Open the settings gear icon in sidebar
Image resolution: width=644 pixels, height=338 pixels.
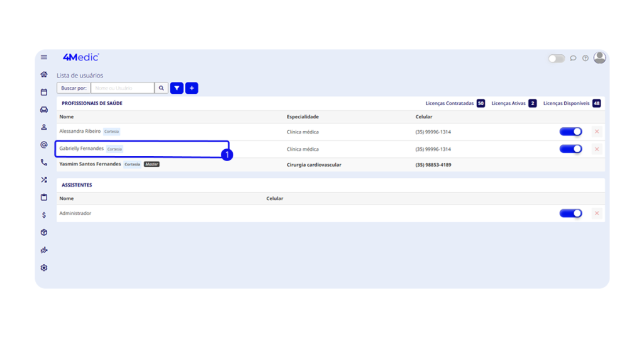click(x=44, y=268)
